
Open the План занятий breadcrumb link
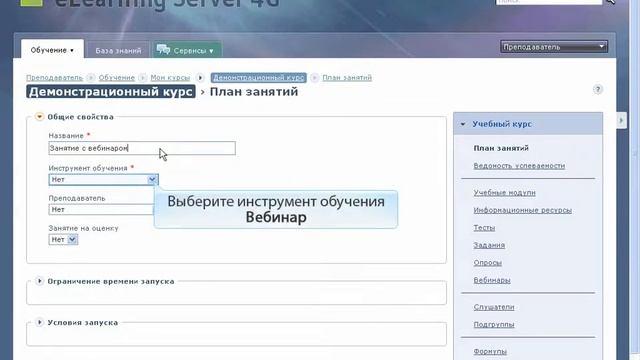click(347, 78)
